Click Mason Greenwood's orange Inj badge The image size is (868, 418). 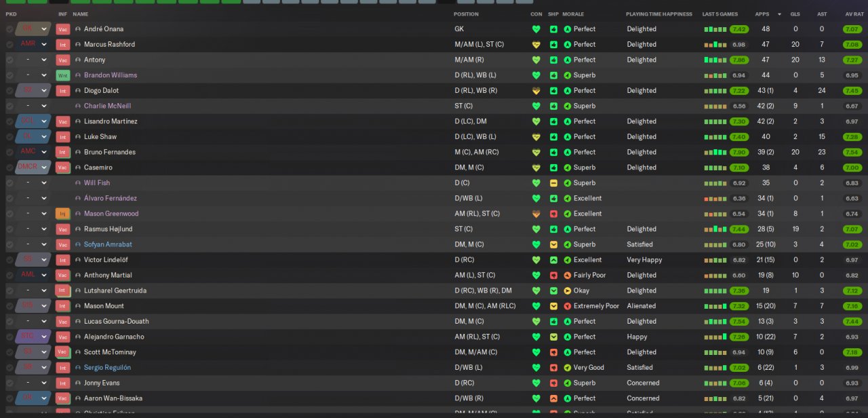click(x=62, y=214)
